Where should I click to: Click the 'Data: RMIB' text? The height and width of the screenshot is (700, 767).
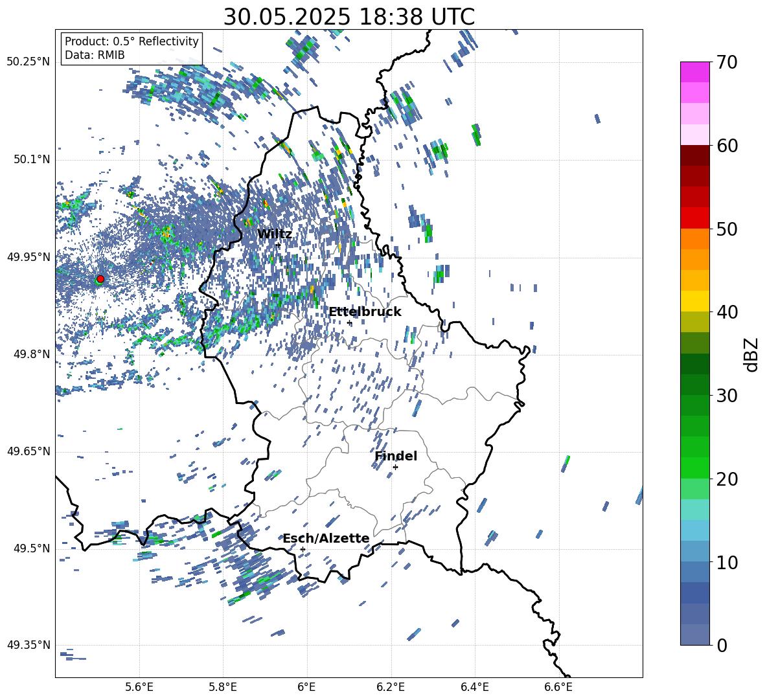[x=95, y=55]
